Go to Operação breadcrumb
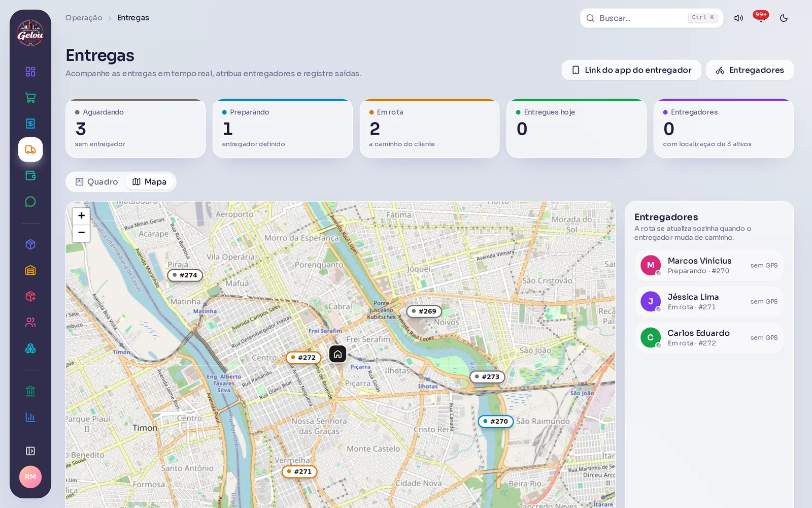The width and height of the screenshot is (812, 508). click(x=84, y=18)
